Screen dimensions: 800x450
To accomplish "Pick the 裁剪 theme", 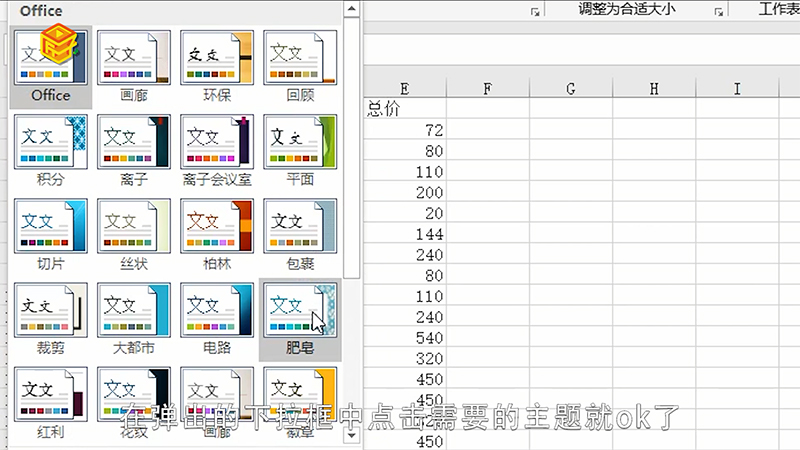I will click(51, 310).
